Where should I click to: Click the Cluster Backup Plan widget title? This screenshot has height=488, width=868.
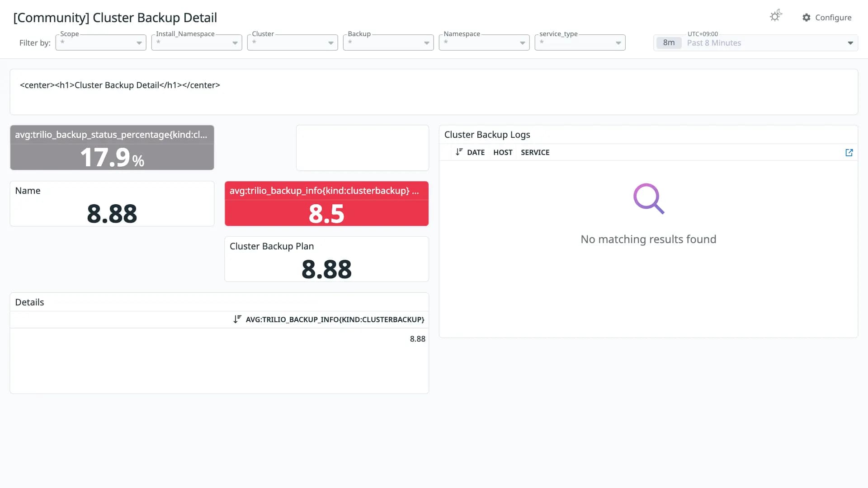point(272,246)
